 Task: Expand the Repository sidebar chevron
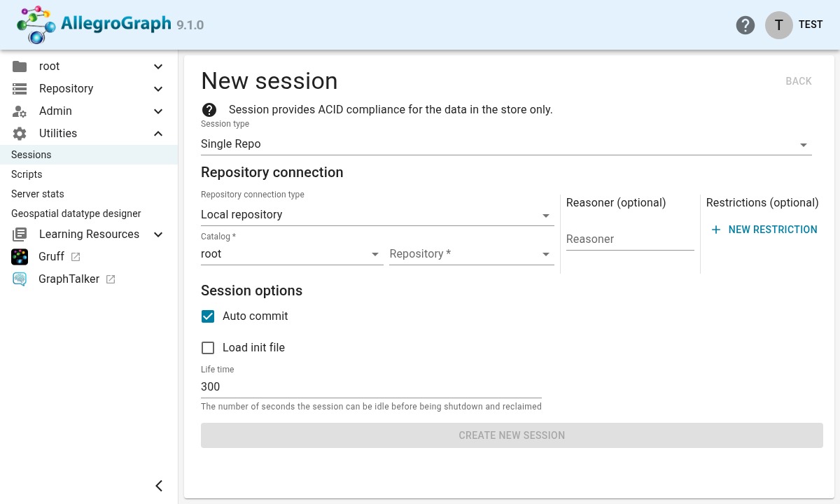point(158,89)
